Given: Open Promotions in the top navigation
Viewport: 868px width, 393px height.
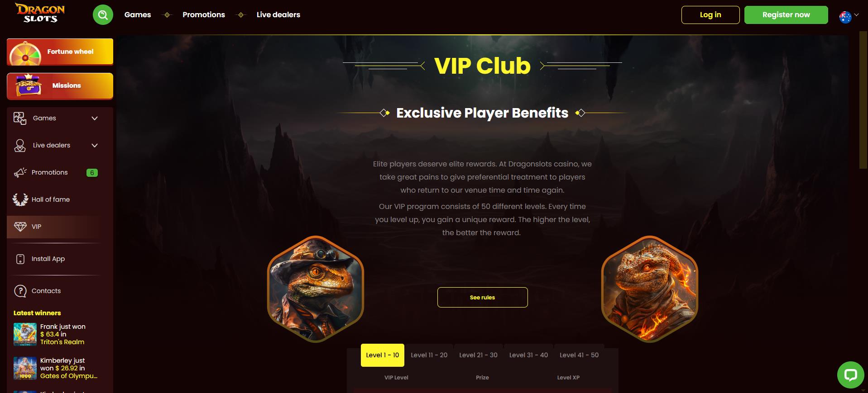Looking at the screenshot, I should tap(204, 14).
